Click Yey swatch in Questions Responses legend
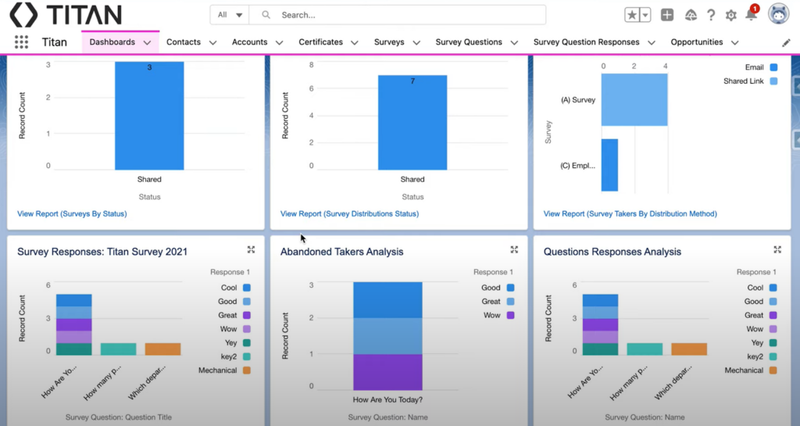Screen dimensions: 800x426 coord(773,343)
